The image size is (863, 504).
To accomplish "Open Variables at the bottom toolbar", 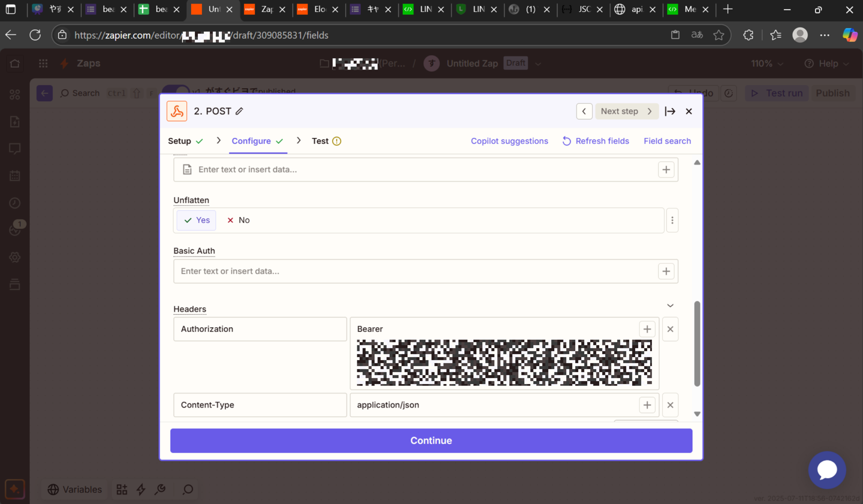I will pyautogui.click(x=75, y=490).
